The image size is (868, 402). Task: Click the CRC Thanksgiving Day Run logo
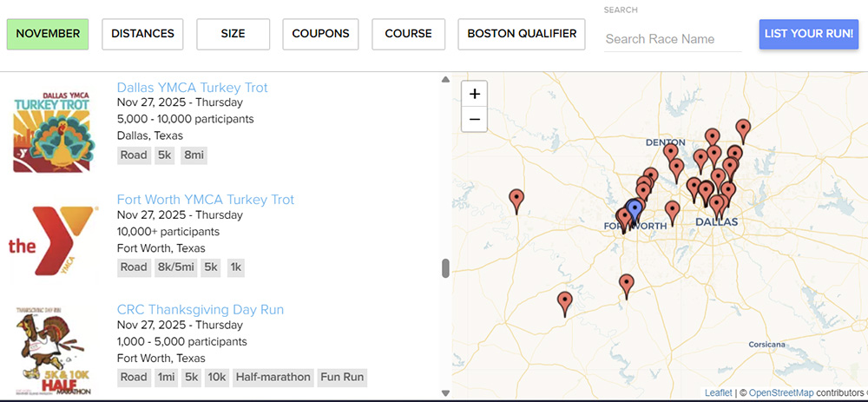pyautogui.click(x=54, y=350)
